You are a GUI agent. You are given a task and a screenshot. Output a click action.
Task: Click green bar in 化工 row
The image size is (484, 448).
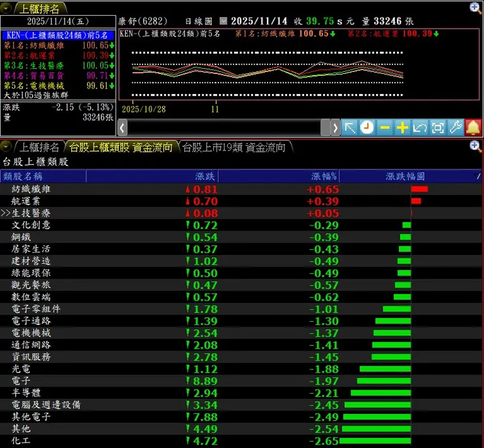[375, 441]
